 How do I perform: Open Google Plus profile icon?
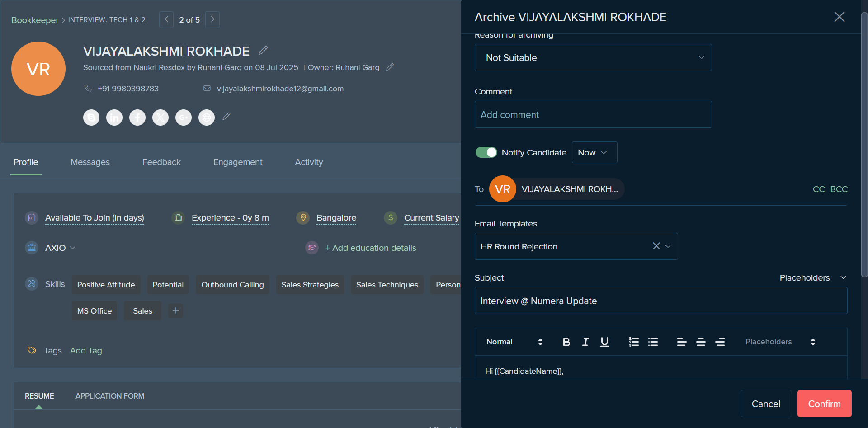[x=184, y=118]
